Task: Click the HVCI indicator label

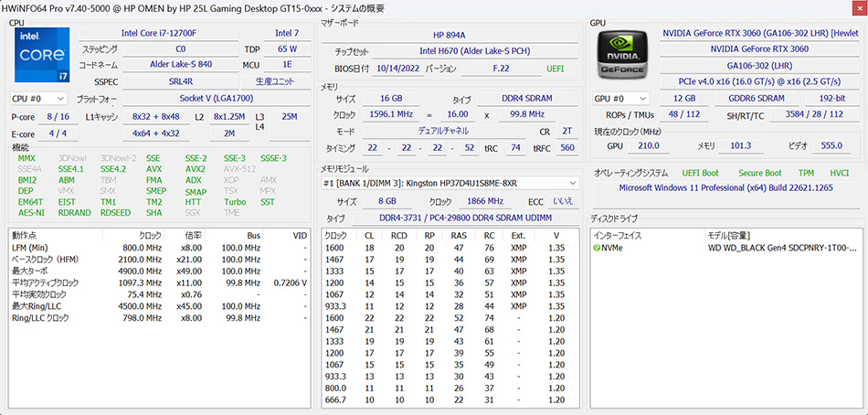Action: tap(839, 173)
